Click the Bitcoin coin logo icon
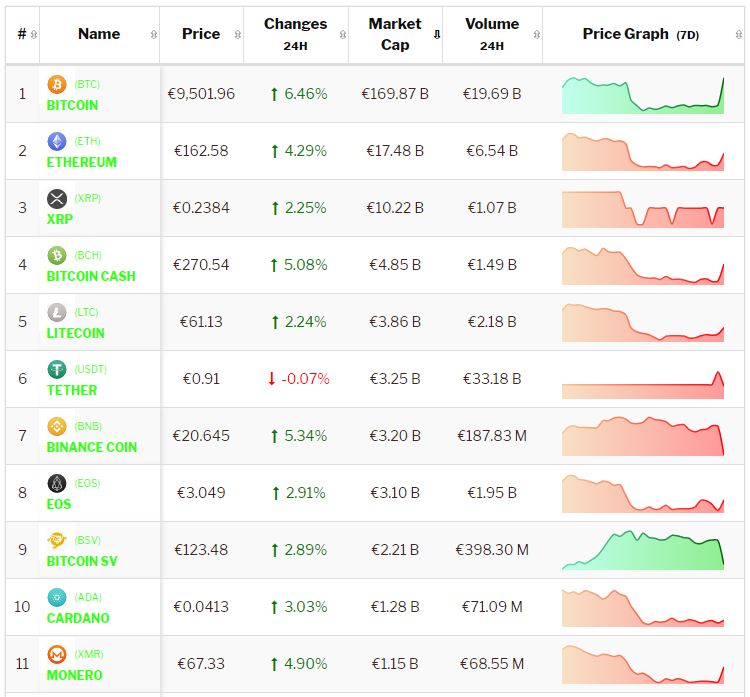Image resolution: width=750 pixels, height=697 pixels. point(57,85)
